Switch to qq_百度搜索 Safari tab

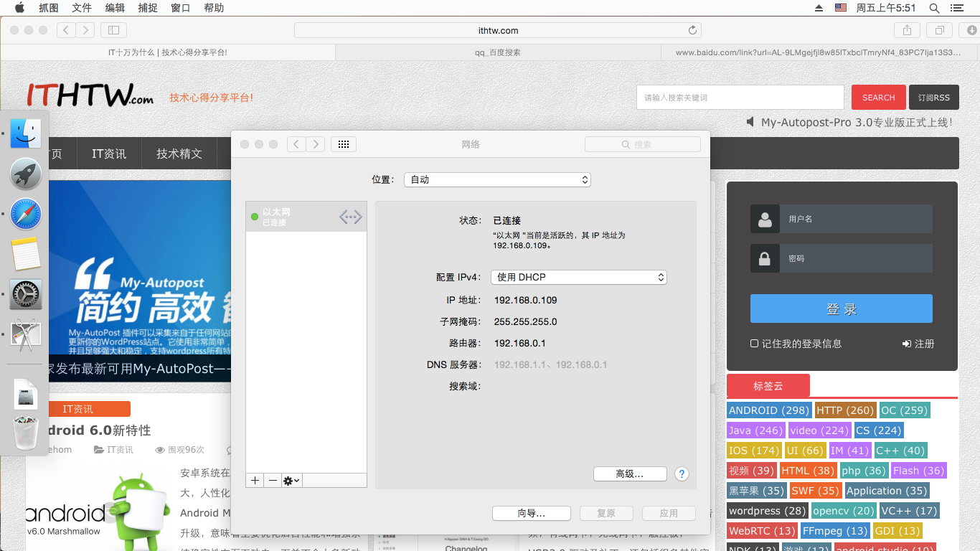tap(497, 52)
